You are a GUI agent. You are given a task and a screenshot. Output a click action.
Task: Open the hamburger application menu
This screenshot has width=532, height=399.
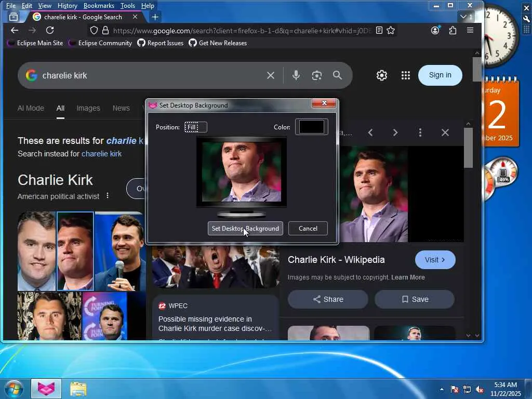(x=470, y=30)
